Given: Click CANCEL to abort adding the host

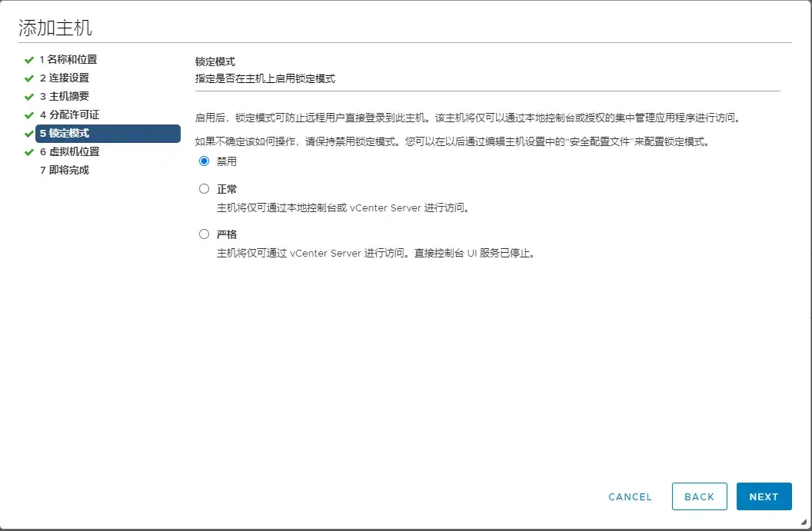Looking at the screenshot, I should point(630,496).
